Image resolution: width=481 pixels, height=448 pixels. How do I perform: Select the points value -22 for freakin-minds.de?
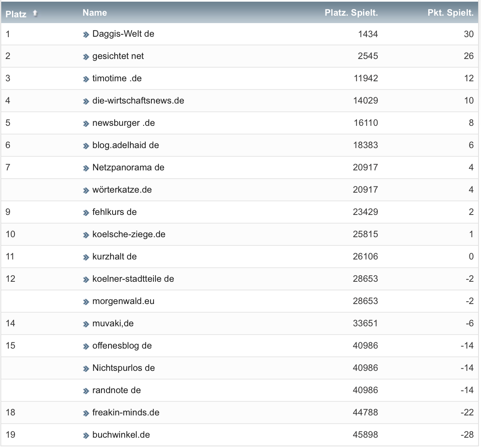[467, 413]
